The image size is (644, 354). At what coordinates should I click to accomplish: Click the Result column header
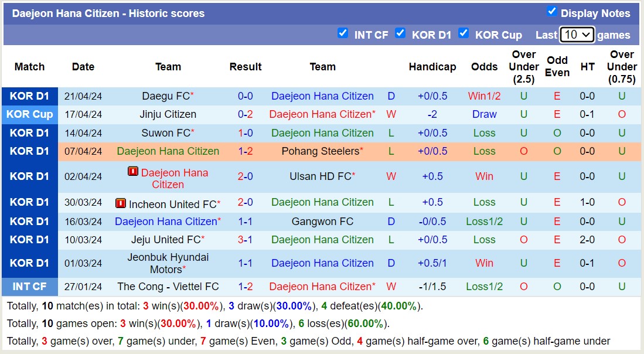coord(246,67)
